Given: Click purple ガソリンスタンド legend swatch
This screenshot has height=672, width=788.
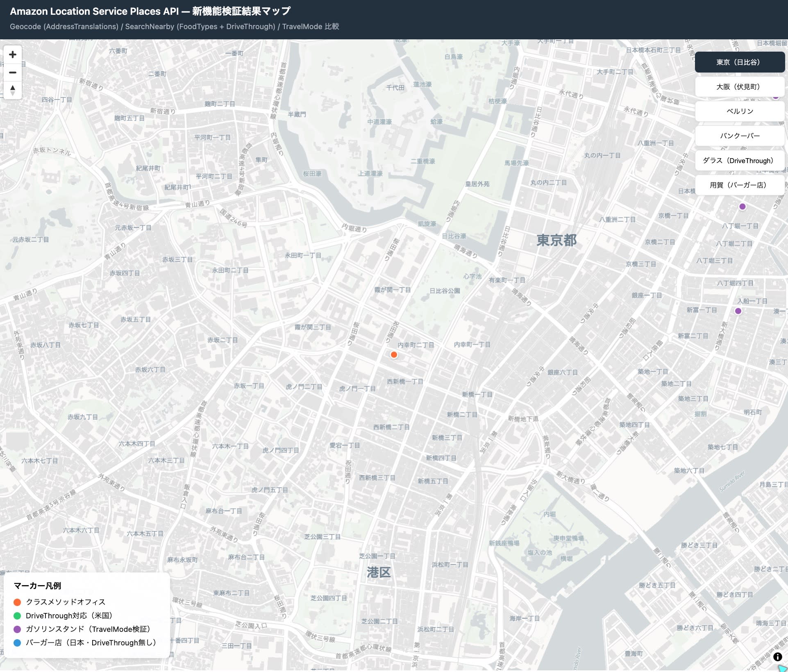Looking at the screenshot, I should pyautogui.click(x=17, y=629).
